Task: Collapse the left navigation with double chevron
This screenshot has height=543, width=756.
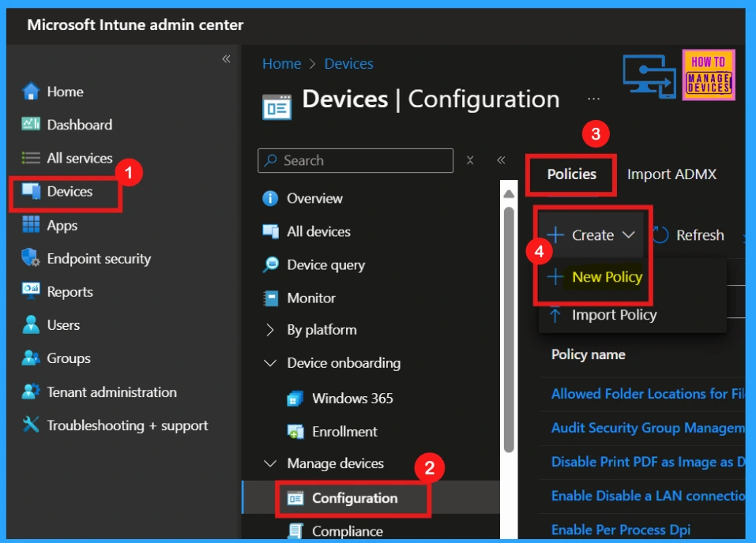Action: pyautogui.click(x=226, y=58)
